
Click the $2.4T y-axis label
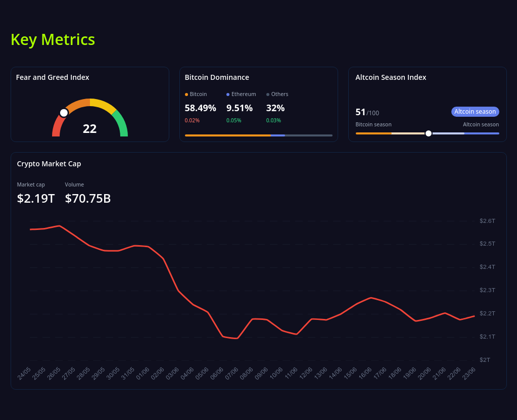tap(487, 267)
